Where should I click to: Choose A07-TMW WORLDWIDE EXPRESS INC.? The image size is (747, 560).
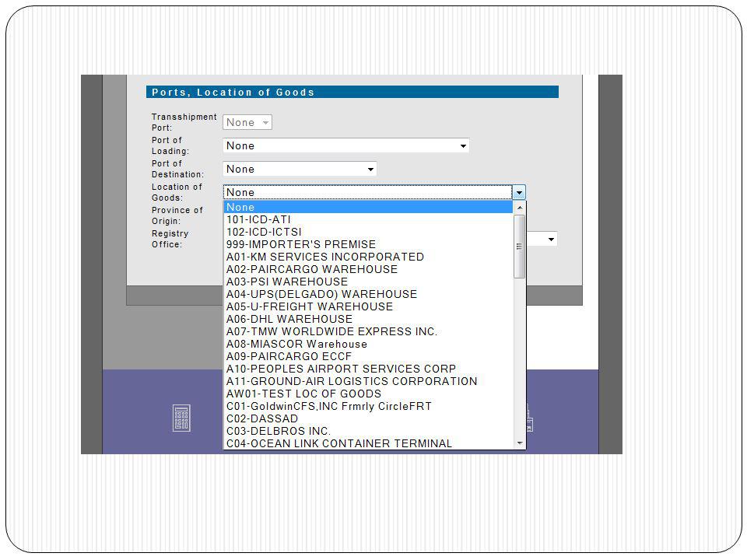click(368, 331)
